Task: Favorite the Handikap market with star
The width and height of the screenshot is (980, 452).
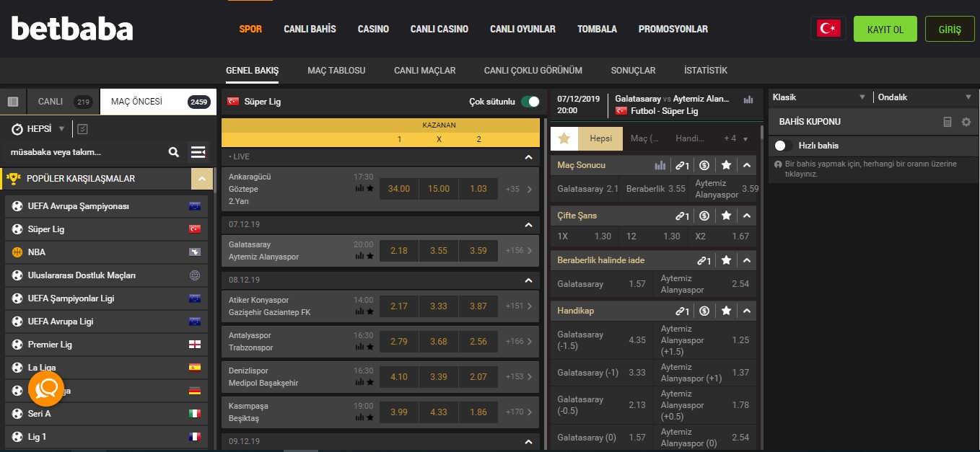Action: tap(726, 311)
